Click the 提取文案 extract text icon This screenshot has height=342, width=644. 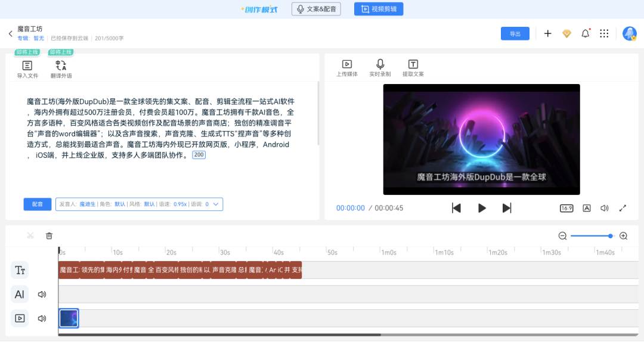[413, 68]
